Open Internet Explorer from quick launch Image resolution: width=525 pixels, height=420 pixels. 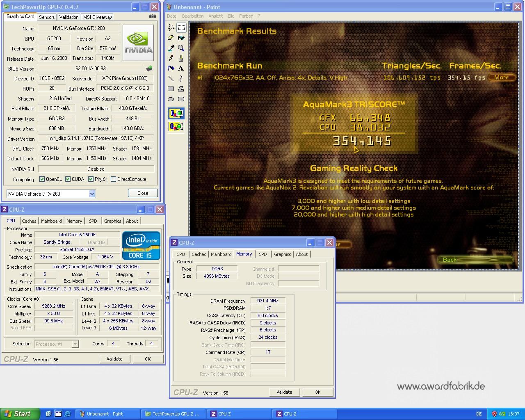tap(68, 414)
